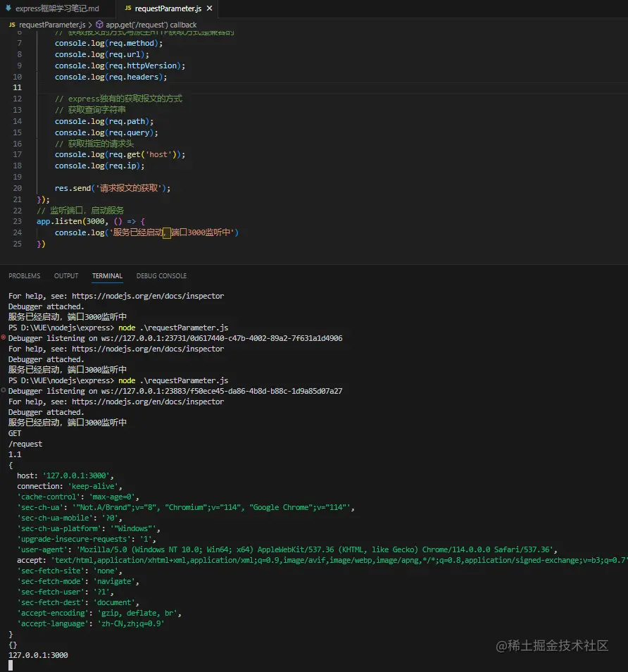Click the markdown file icon on first tab
628x672 pixels.
[8, 8]
